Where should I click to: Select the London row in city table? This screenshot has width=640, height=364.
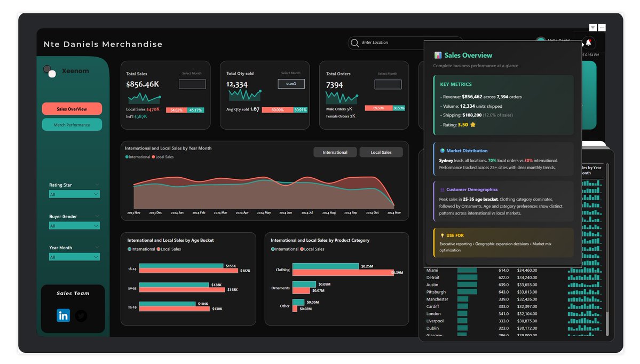pos(513,314)
